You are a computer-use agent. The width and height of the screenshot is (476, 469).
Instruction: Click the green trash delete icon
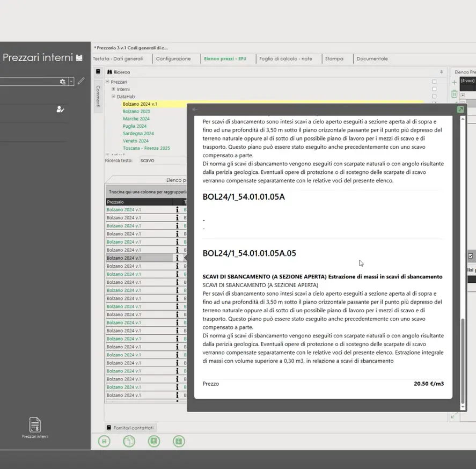pos(455,93)
